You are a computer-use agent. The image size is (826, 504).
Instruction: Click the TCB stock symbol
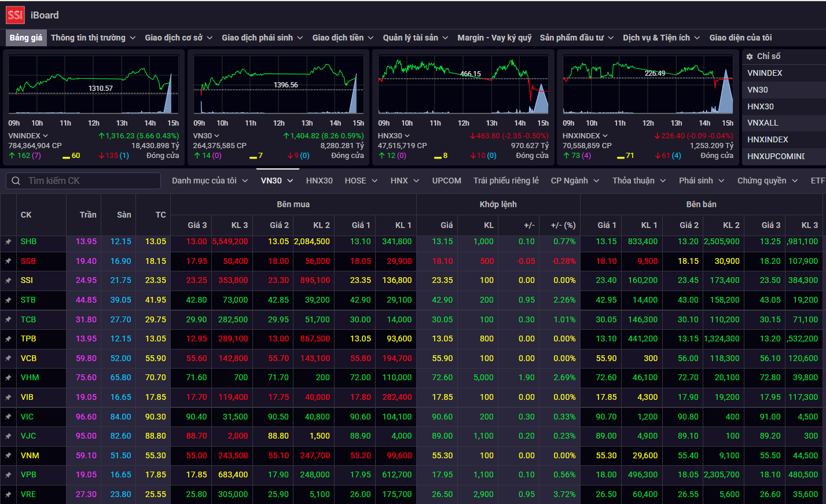28,319
